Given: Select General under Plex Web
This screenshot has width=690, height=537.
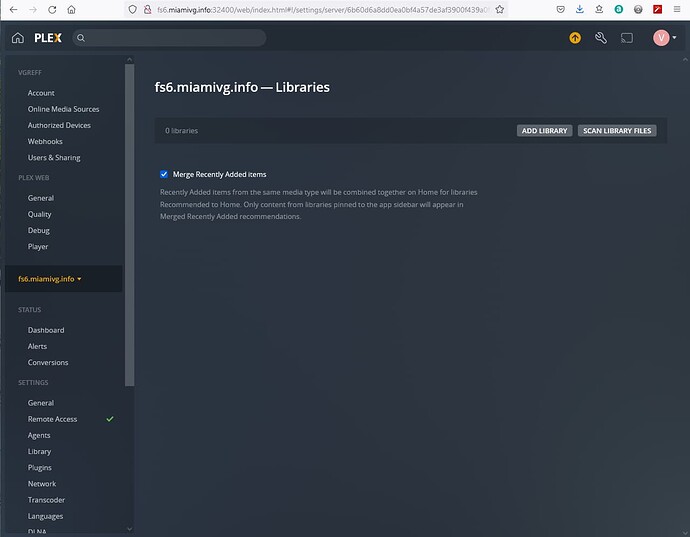Looking at the screenshot, I should point(40,198).
